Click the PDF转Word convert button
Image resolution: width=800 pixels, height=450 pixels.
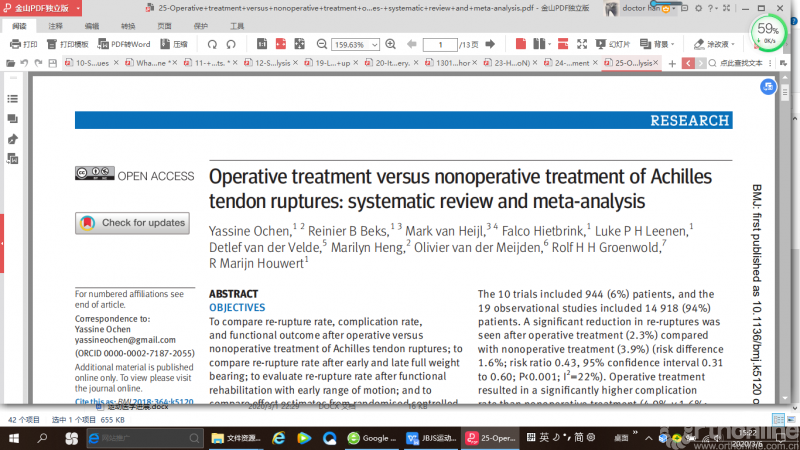(124, 44)
